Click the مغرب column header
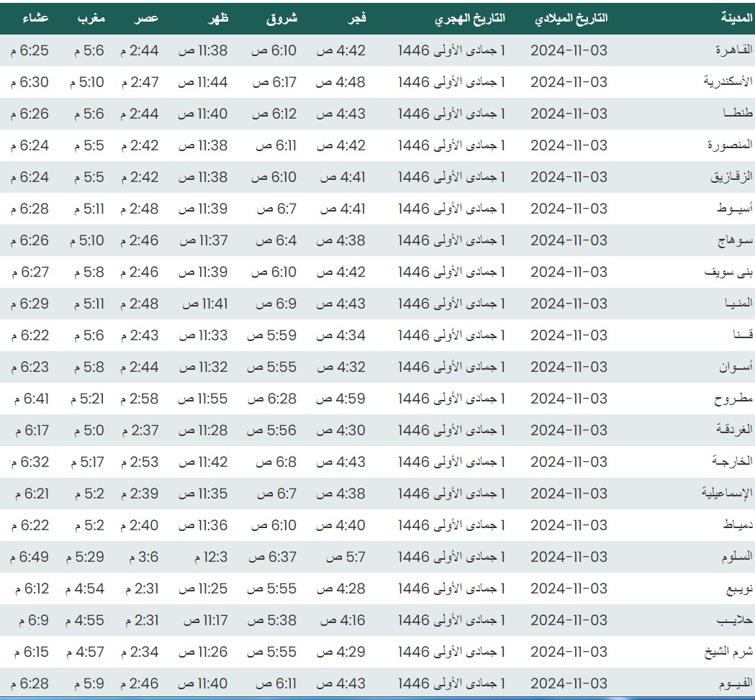 click(x=91, y=18)
